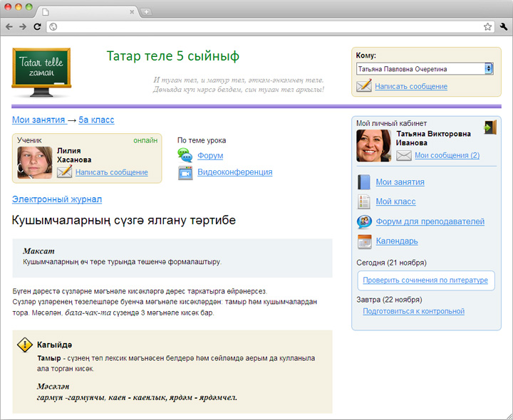This screenshot has height=420, width=513.
Task: Open Мои занятия sidebar link
Action: 400,182
